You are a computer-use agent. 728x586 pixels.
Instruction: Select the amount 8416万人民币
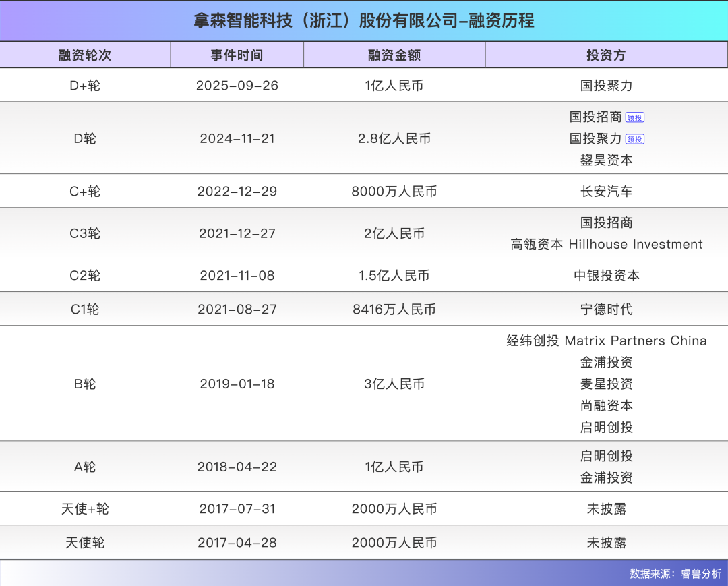point(394,310)
